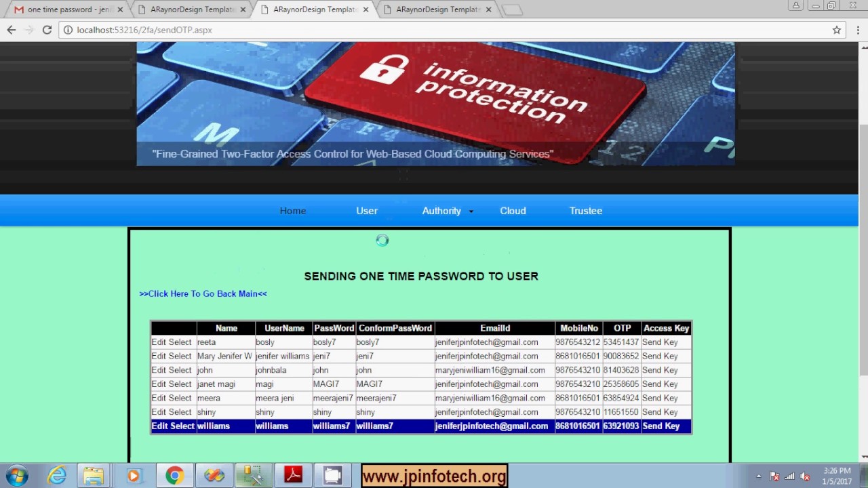Show hidden system tray icons
This screenshot has height=488, width=868.
[x=759, y=476]
